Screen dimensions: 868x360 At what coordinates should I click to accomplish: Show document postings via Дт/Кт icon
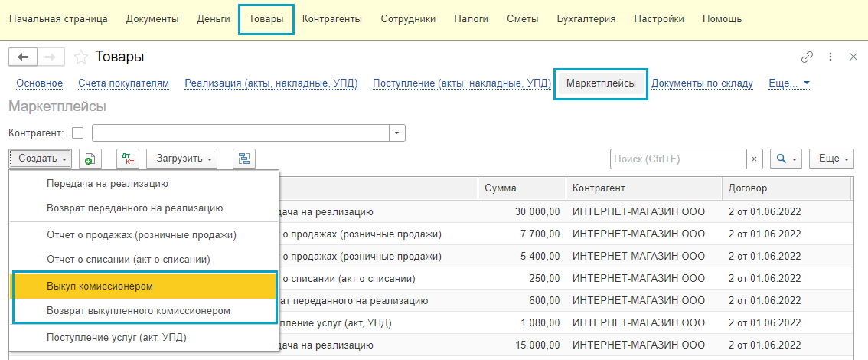[127, 159]
